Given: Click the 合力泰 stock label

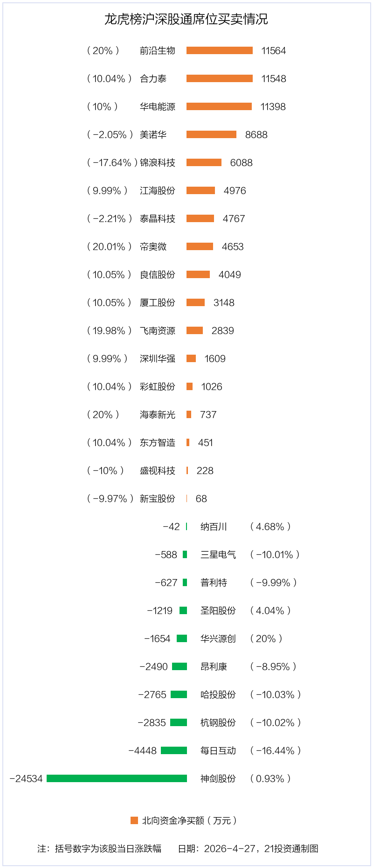Looking at the screenshot, I should pos(153,78).
